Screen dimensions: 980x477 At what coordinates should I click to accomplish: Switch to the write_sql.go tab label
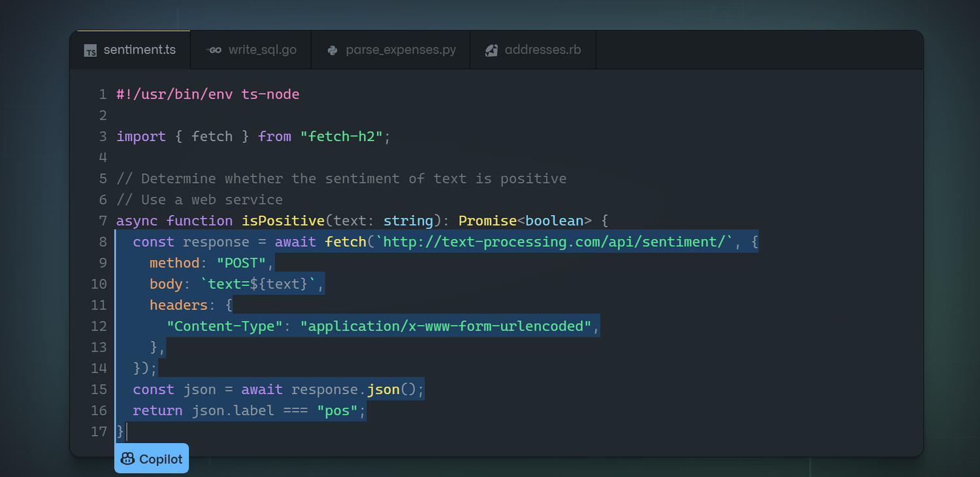262,50
